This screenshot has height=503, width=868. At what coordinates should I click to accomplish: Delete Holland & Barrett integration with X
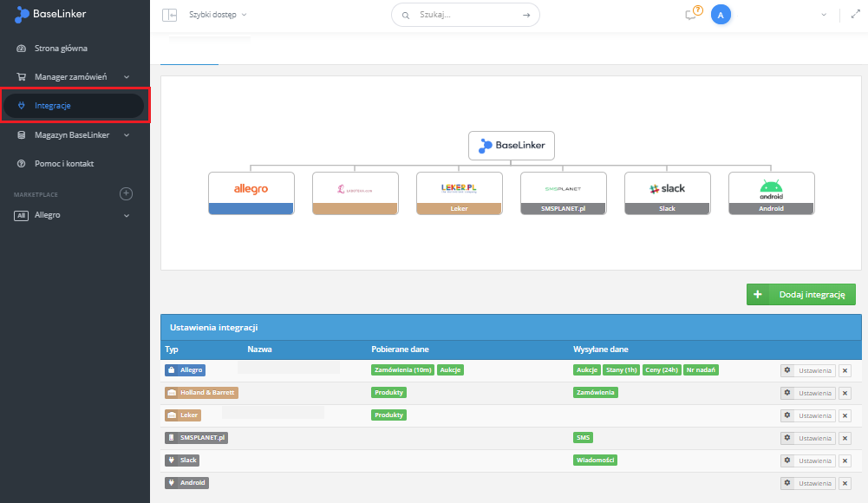(x=845, y=394)
